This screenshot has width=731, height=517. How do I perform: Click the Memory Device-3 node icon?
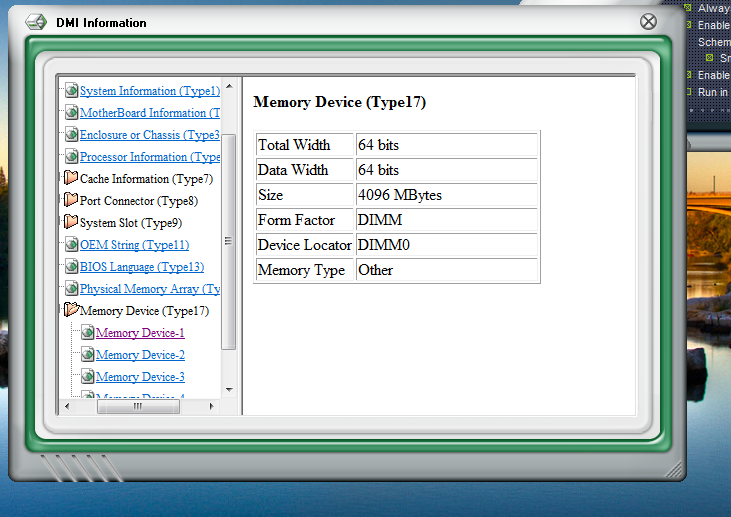(x=88, y=377)
